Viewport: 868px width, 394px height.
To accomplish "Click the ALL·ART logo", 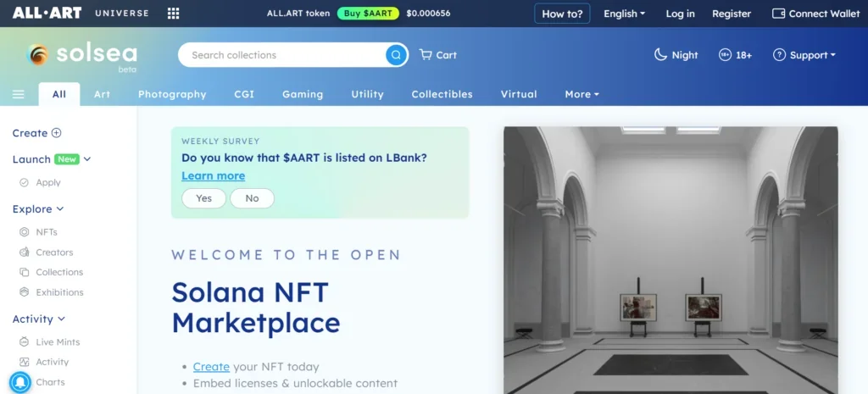I will pyautogui.click(x=47, y=14).
